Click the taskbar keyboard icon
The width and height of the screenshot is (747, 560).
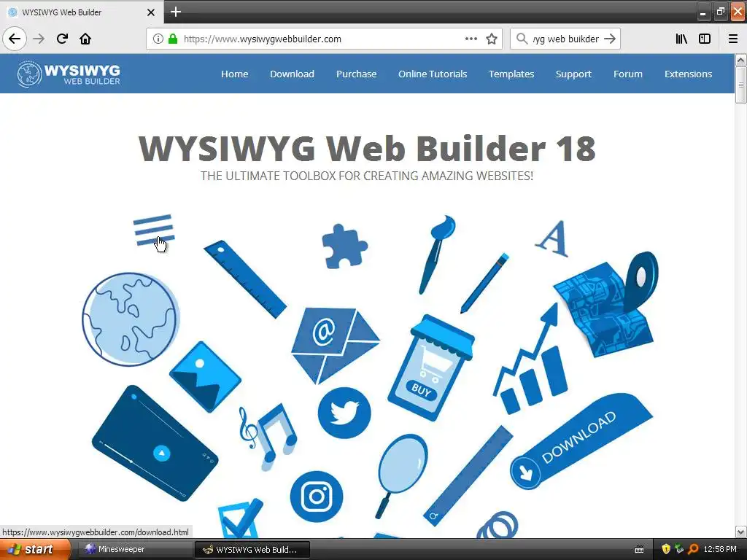(639, 550)
